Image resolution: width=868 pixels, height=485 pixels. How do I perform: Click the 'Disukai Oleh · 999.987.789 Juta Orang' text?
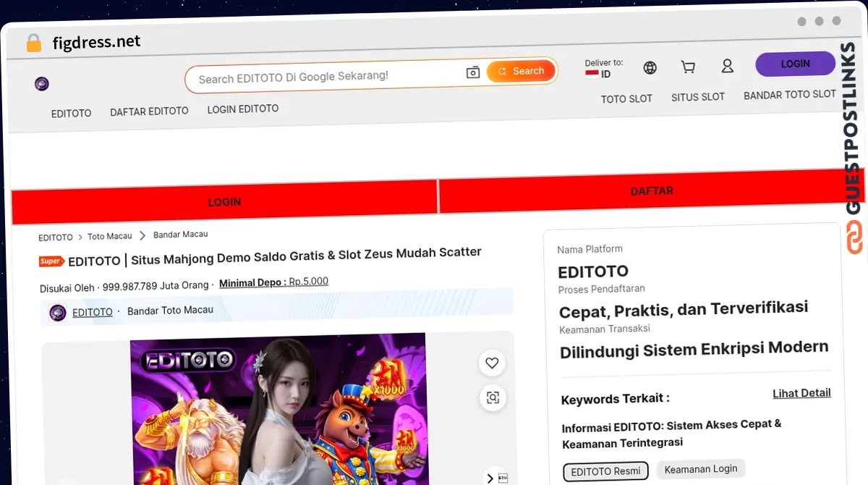(124, 287)
